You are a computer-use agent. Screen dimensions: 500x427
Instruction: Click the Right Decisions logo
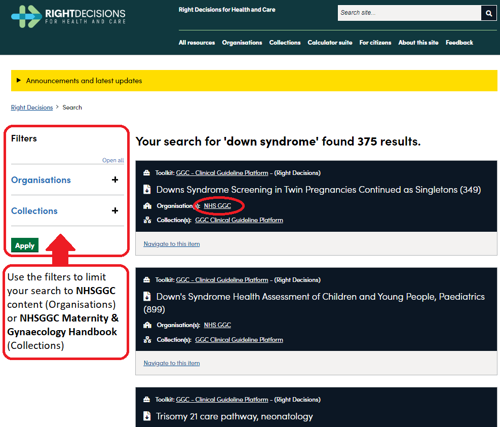(68, 16)
